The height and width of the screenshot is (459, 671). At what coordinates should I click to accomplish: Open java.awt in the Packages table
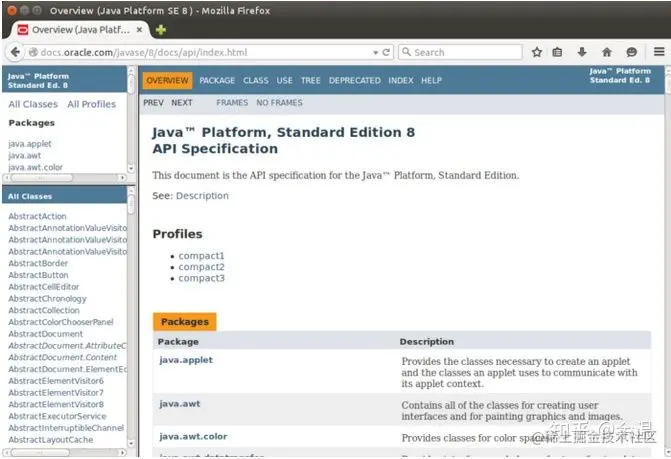coord(180,403)
